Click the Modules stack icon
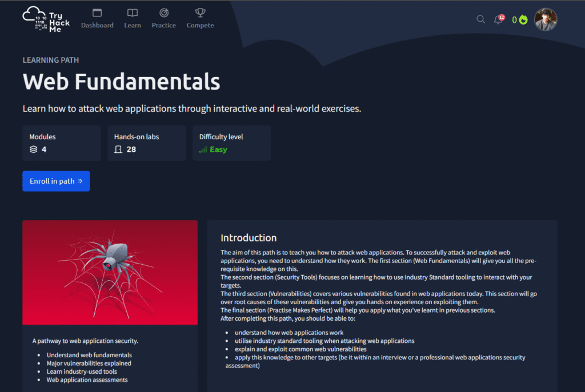 coord(33,149)
